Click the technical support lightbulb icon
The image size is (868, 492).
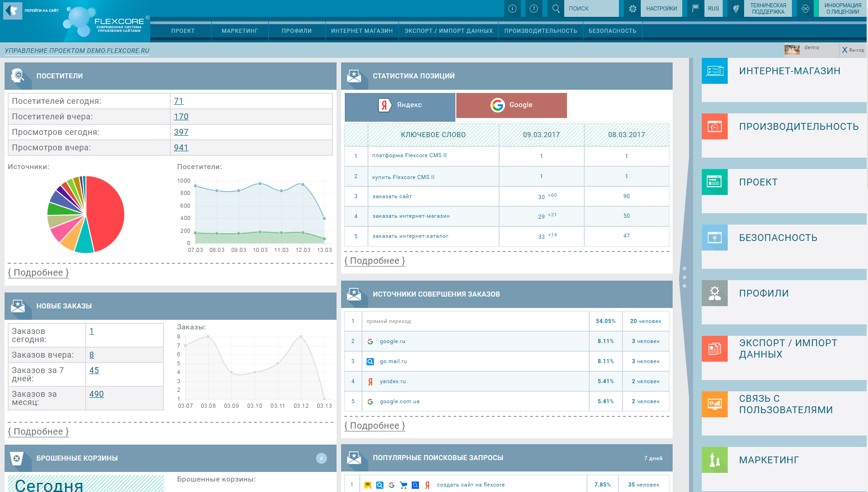click(x=736, y=9)
